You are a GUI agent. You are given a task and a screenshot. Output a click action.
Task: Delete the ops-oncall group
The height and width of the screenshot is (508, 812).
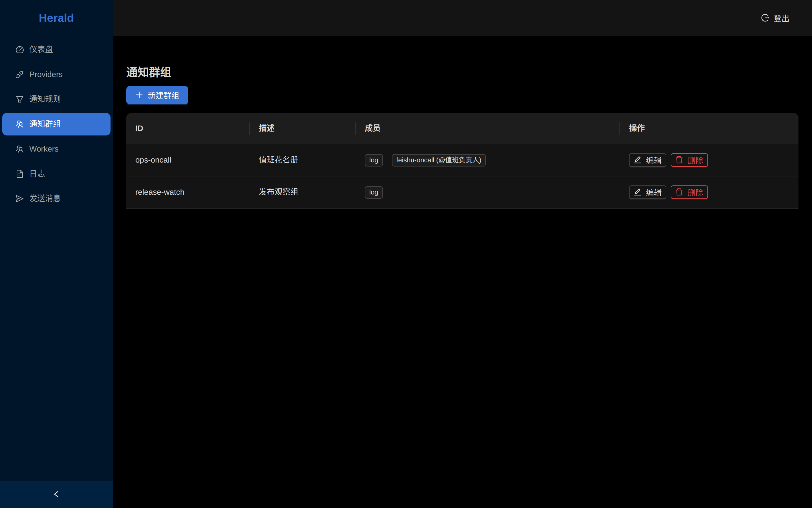(689, 160)
